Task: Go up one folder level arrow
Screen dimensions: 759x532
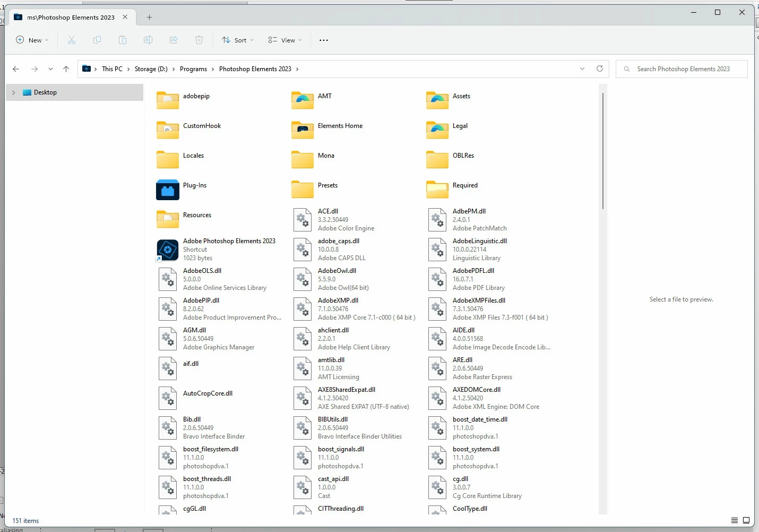Action: pos(66,69)
